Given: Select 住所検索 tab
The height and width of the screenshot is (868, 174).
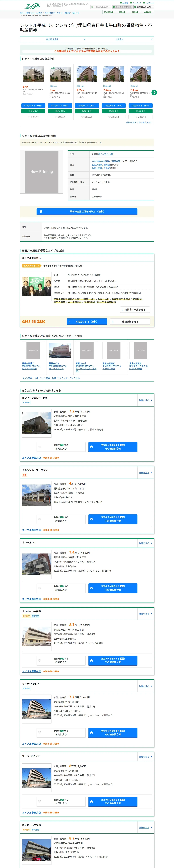Looking at the screenshot, I should pos(135,12).
